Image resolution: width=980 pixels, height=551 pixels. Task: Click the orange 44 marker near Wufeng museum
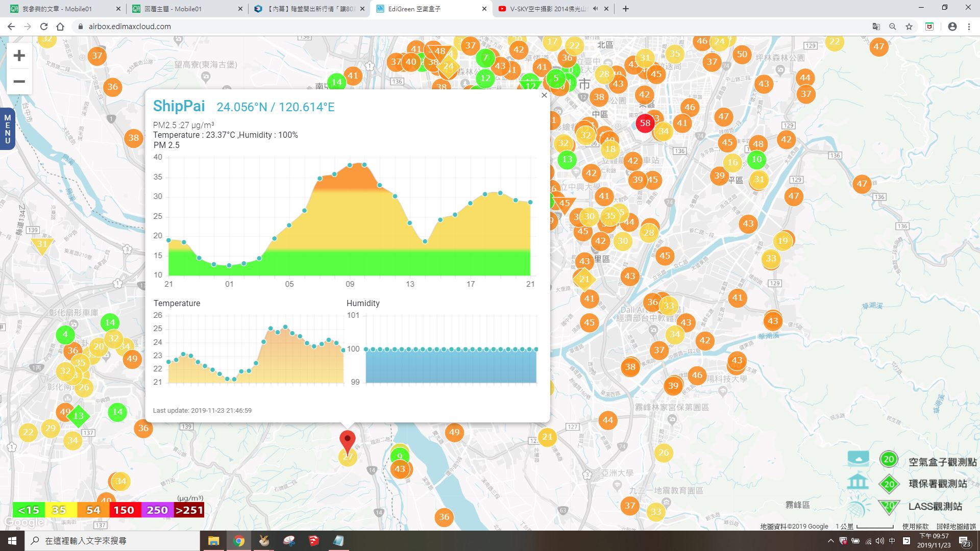tap(607, 420)
